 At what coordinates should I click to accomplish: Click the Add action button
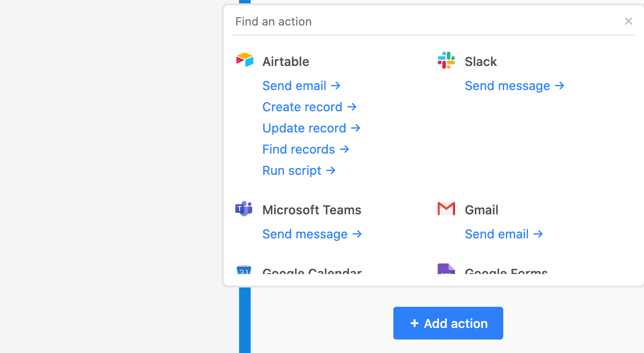pos(448,323)
